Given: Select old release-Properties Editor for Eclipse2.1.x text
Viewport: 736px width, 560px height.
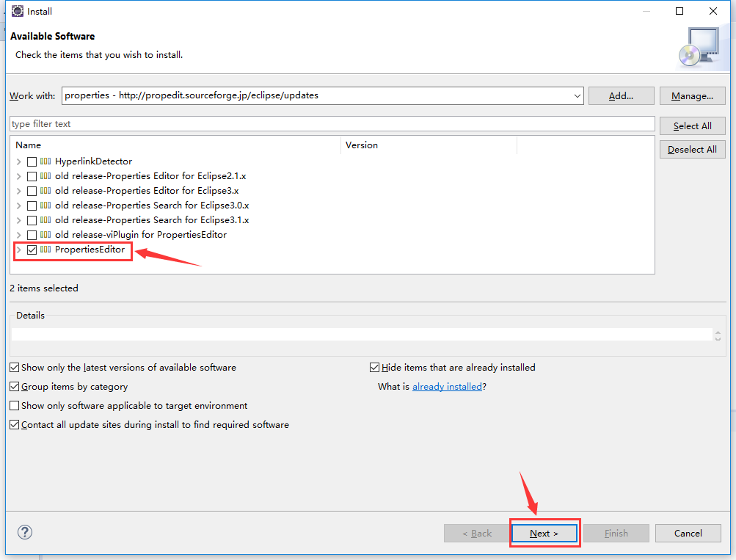Looking at the screenshot, I should [150, 176].
